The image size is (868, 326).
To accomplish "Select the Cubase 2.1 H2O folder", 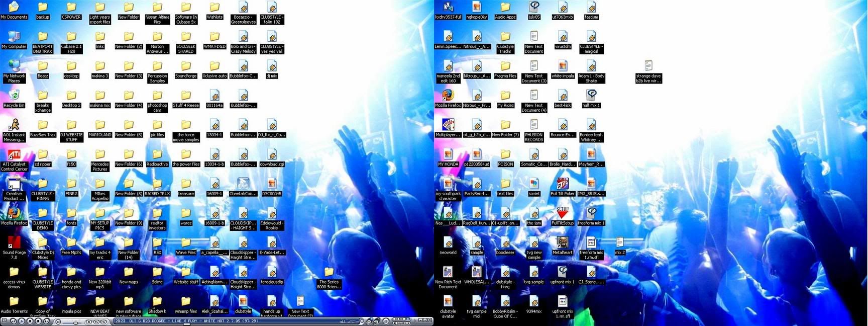I will (x=71, y=42).
